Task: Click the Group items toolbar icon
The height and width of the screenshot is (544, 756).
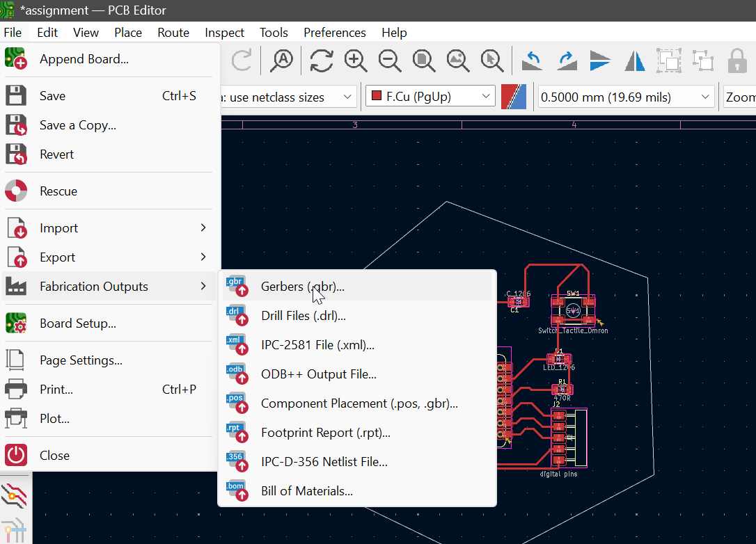Action: pos(669,61)
